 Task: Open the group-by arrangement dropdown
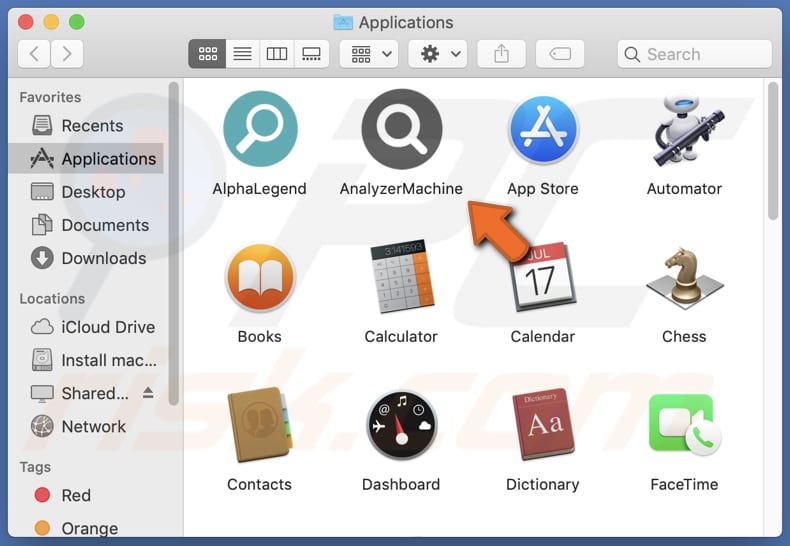click(x=369, y=54)
